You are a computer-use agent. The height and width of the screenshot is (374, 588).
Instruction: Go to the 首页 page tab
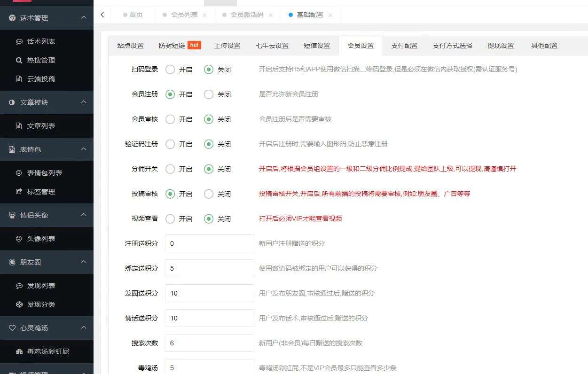[x=135, y=15]
